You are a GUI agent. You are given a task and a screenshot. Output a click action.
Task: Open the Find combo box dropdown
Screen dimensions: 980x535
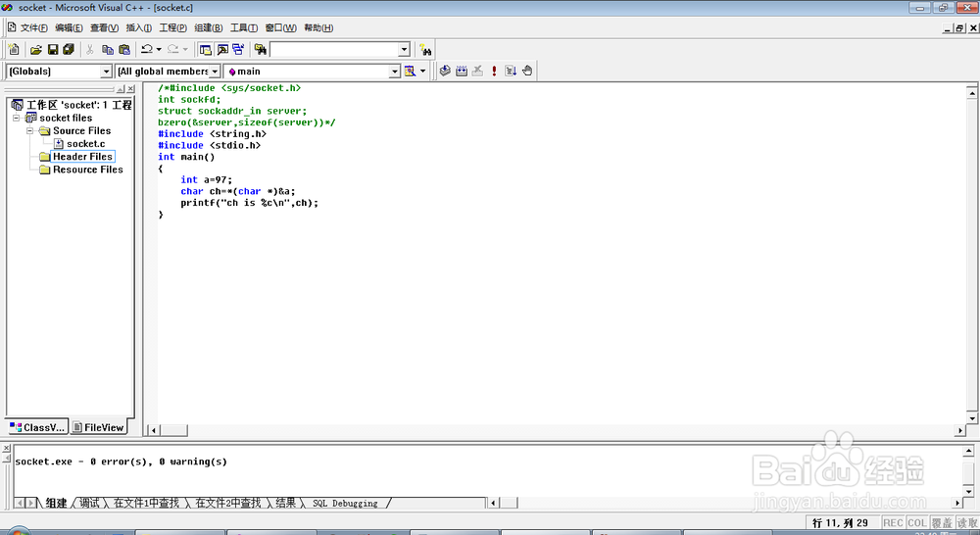click(x=404, y=49)
